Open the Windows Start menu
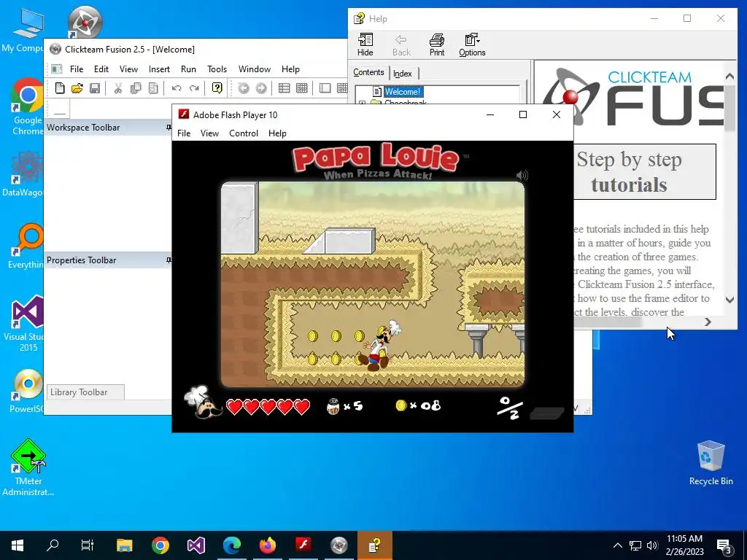 click(x=18, y=545)
